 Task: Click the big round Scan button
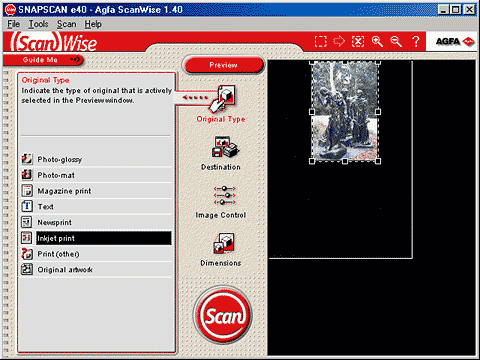click(223, 315)
